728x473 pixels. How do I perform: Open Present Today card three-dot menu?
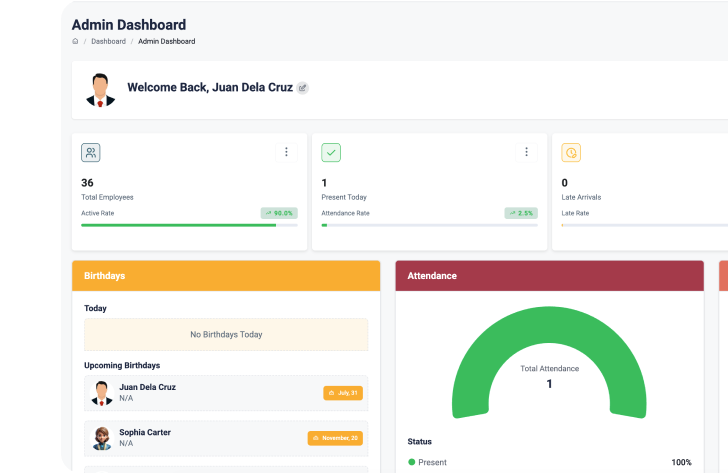coord(526,152)
